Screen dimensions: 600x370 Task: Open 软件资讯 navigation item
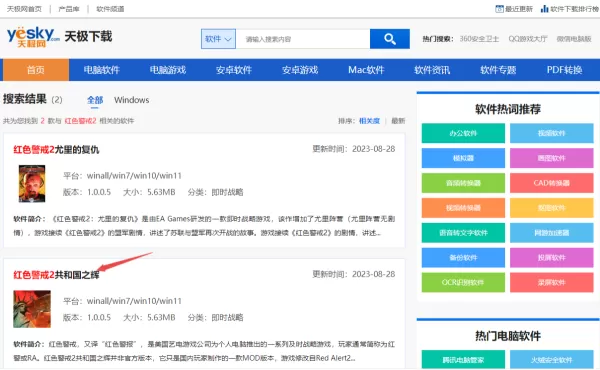[x=432, y=70]
